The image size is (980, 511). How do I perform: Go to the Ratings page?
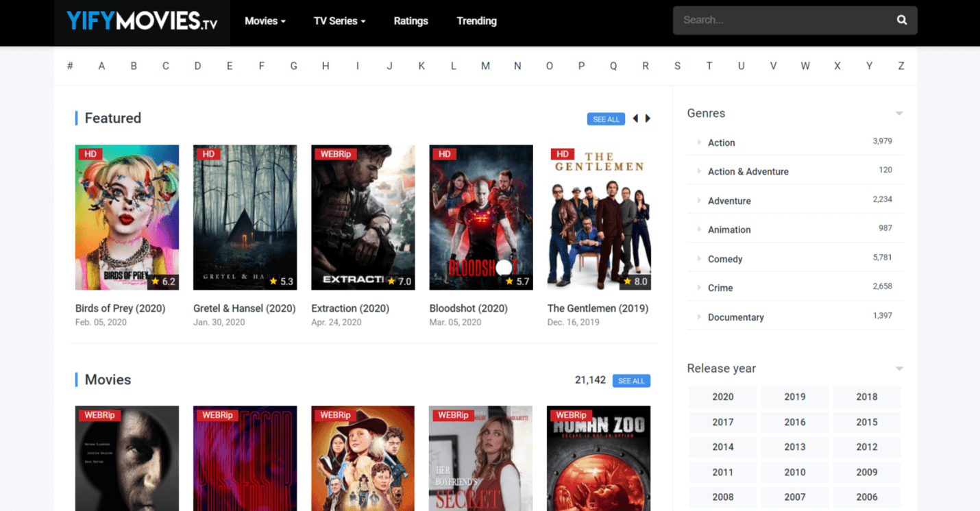coord(411,21)
